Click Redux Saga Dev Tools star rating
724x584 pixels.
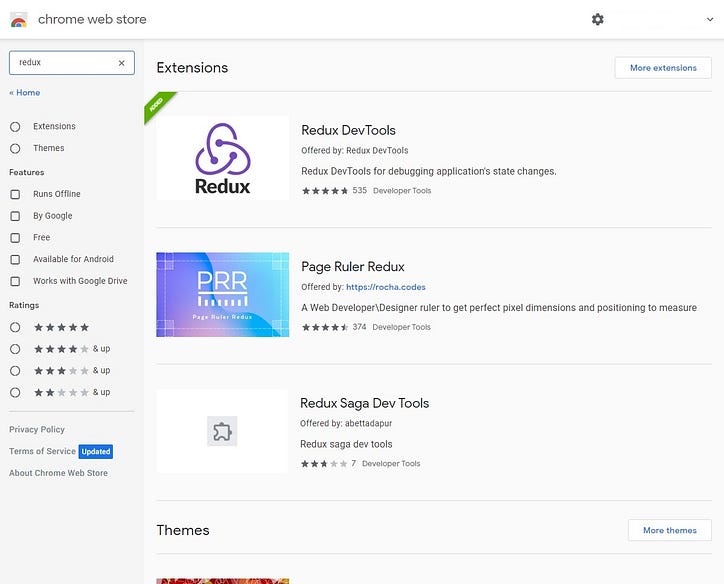click(x=324, y=464)
